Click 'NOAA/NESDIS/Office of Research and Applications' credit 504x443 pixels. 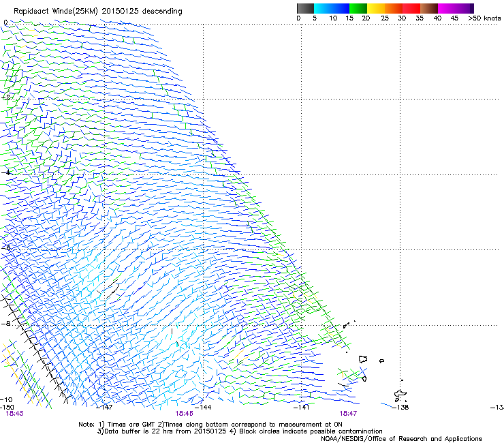point(401,439)
